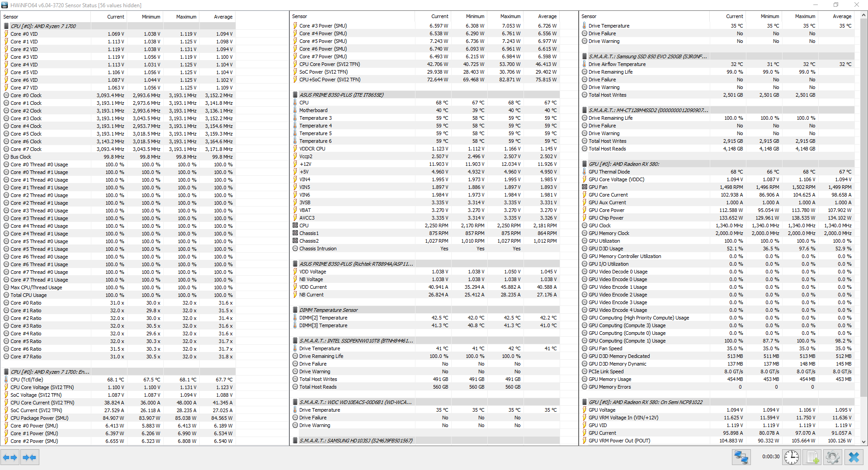Click the circle icon beside Total CPU Usage

coord(6,295)
